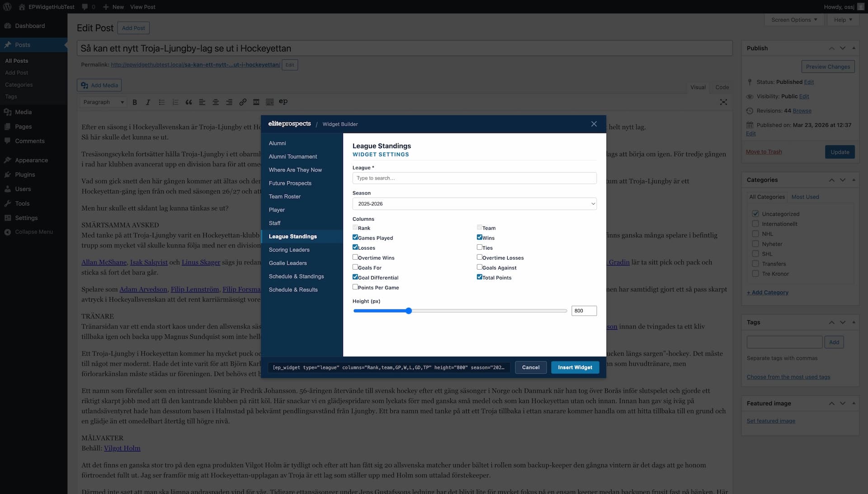This screenshot has height=494, width=868.
Task: Close the Widget Builder dialog
Action: [x=594, y=124]
